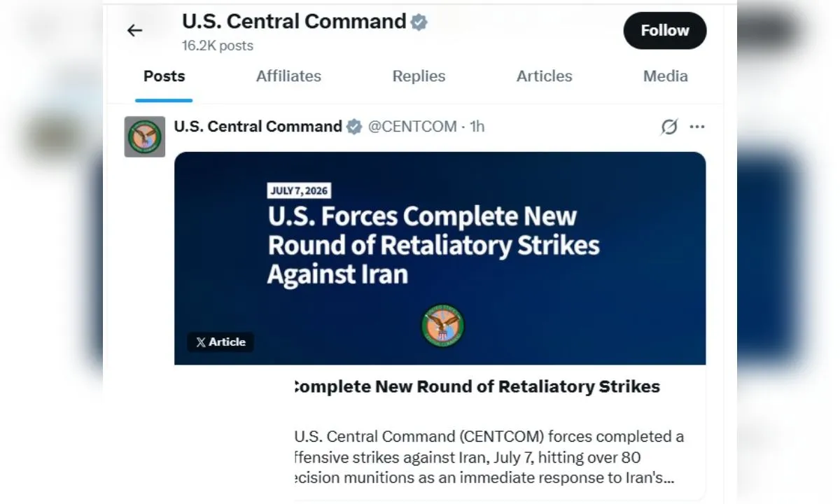Open the Replies tab
The height and width of the screenshot is (504, 840).
pyautogui.click(x=419, y=76)
